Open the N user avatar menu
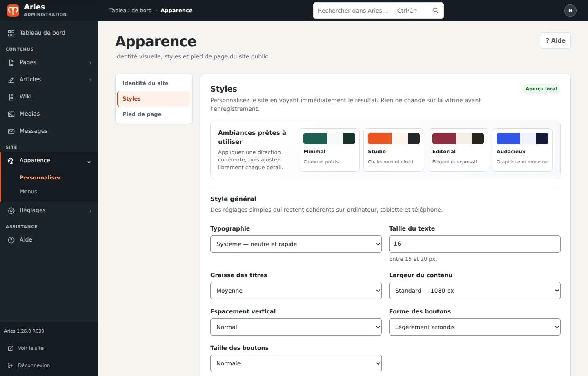This screenshot has height=376, width=588. tap(570, 11)
